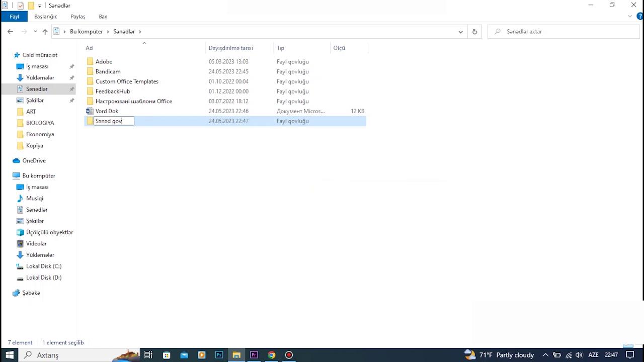Launch Microsoft Store from the taskbar

167,355
